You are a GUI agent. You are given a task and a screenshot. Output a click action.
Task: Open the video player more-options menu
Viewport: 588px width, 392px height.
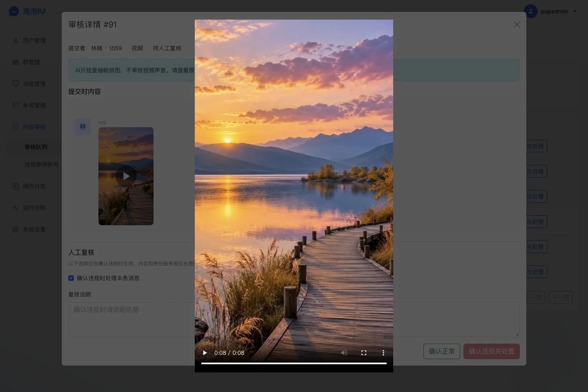point(383,353)
